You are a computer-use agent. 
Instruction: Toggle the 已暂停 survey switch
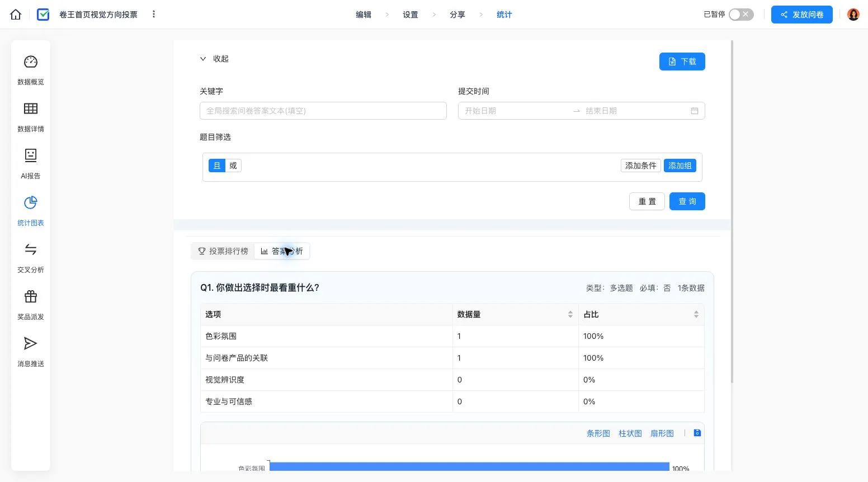pos(741,15)
